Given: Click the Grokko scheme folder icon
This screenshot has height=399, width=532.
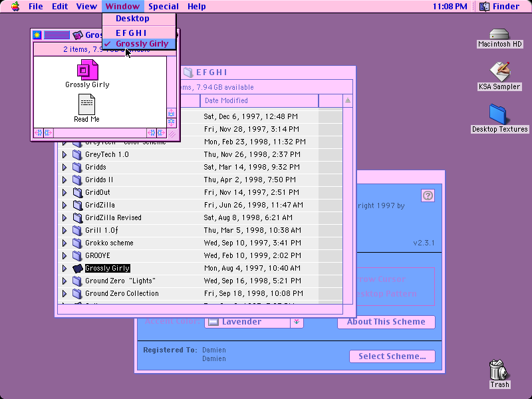Looking at the screenshot, I should pos(78,243).
